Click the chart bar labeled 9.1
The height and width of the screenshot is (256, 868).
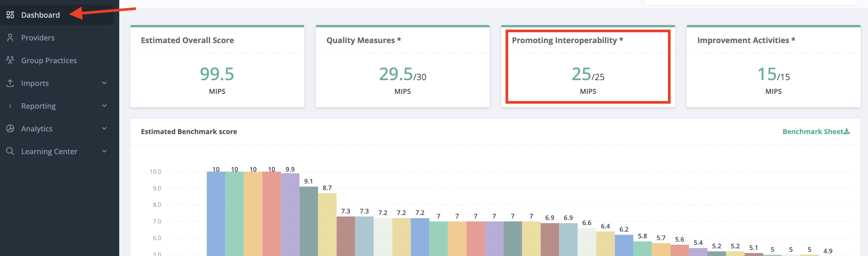(309, 221)
